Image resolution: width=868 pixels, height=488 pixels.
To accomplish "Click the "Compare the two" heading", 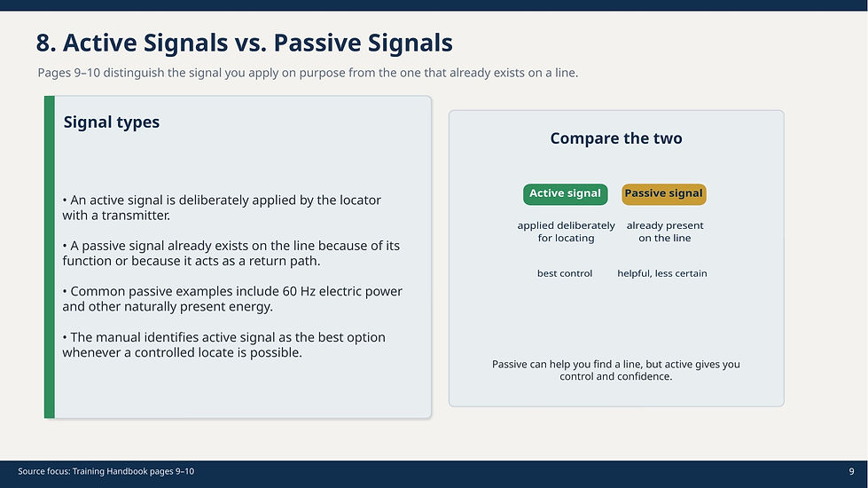I will (x=616, y=138).
